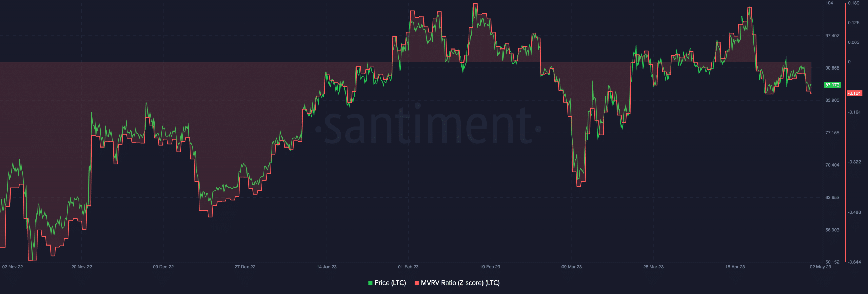Click the 19 Feb 23 date label

tap(490, 267)
